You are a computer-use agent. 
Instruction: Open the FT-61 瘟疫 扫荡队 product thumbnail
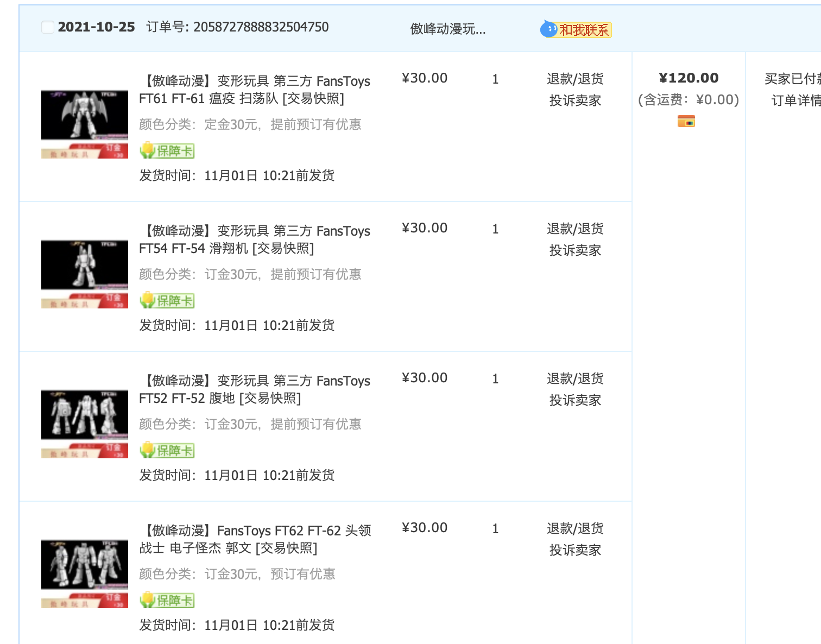pos(85,124)
